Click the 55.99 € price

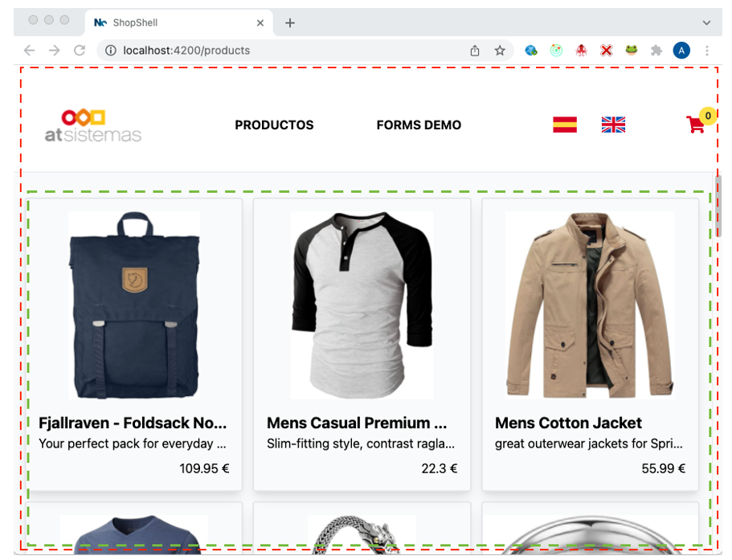664,468
